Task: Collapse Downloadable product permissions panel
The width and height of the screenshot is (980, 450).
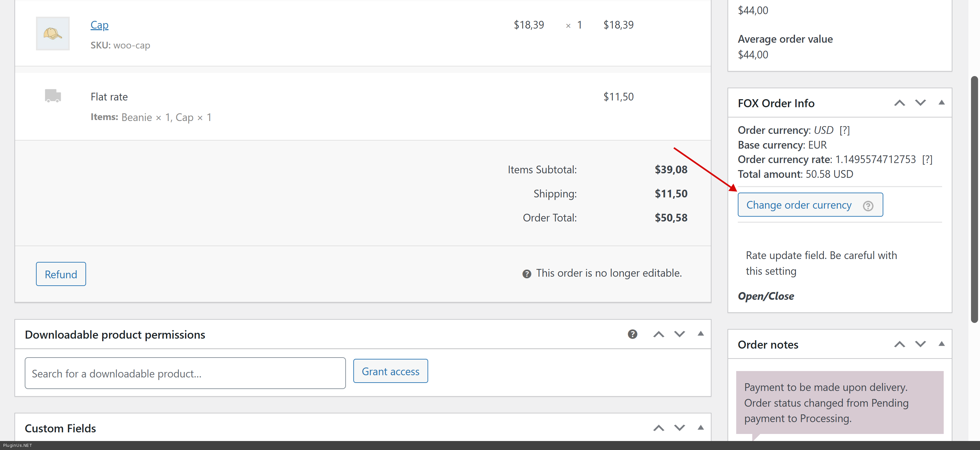Action: point(700,334)
